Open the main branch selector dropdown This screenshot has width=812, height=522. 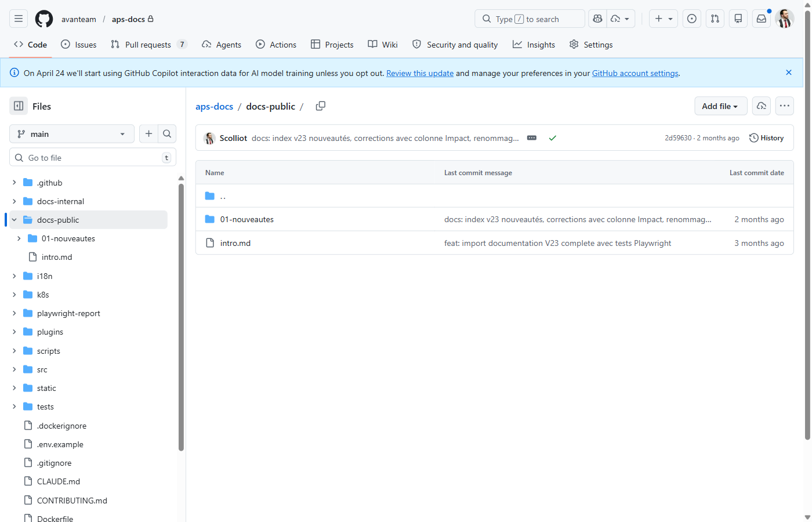pos(71,133)
